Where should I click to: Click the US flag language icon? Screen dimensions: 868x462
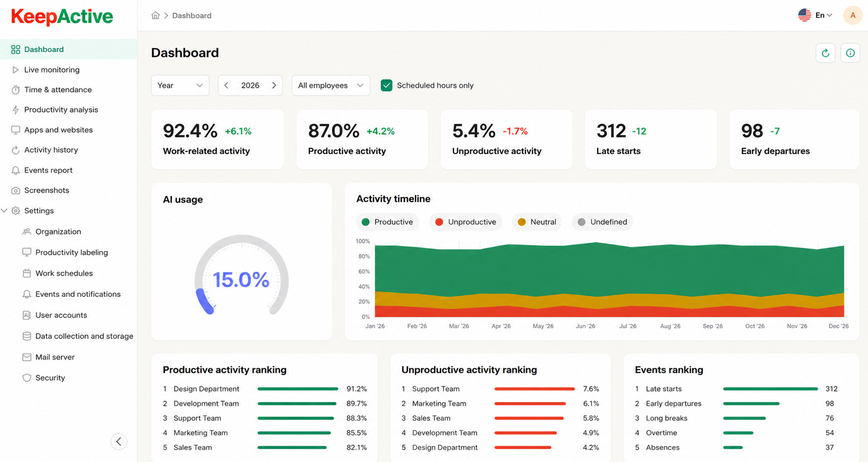pos(805,15)
